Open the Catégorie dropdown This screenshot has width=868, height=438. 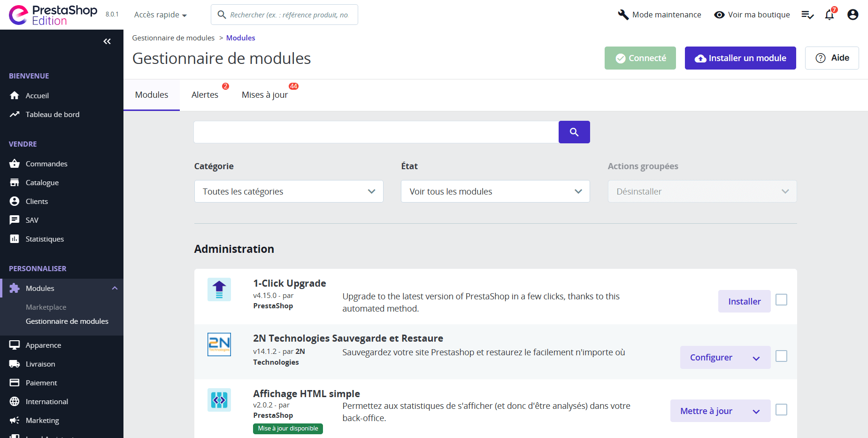289,191
